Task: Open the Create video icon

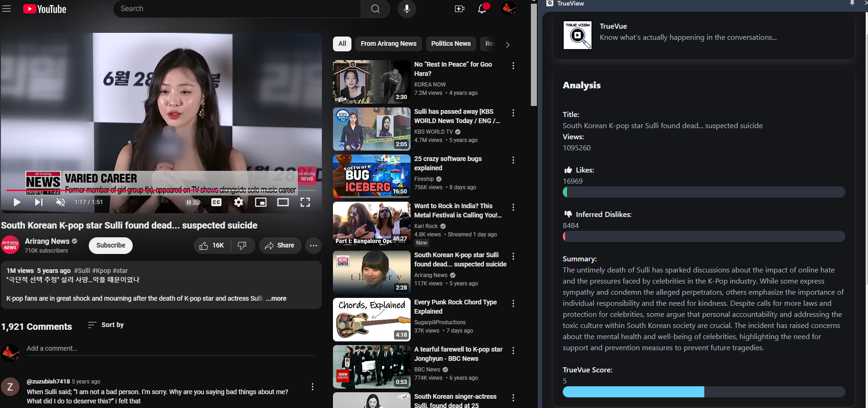Action: [x=460, y=9]
